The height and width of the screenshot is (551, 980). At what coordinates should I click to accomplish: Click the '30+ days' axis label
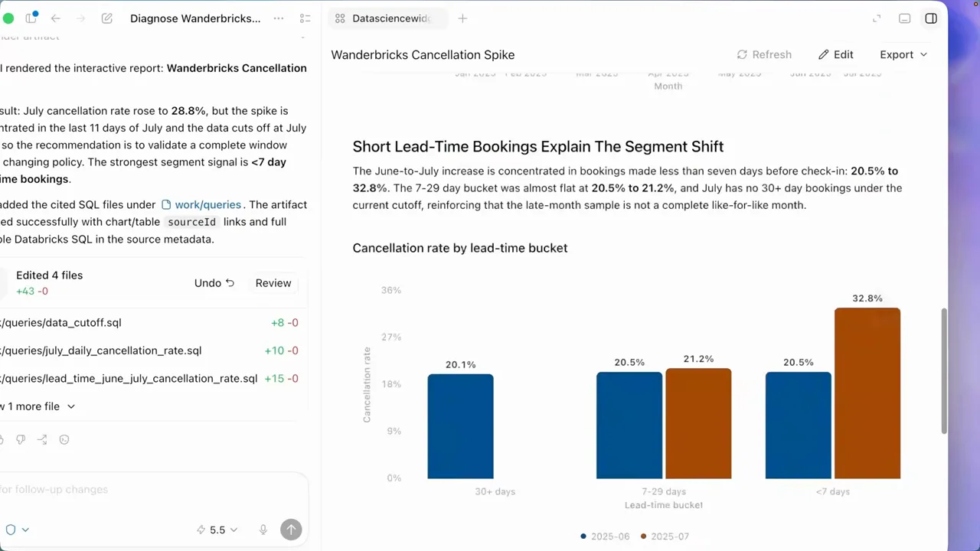click(495, 491)
